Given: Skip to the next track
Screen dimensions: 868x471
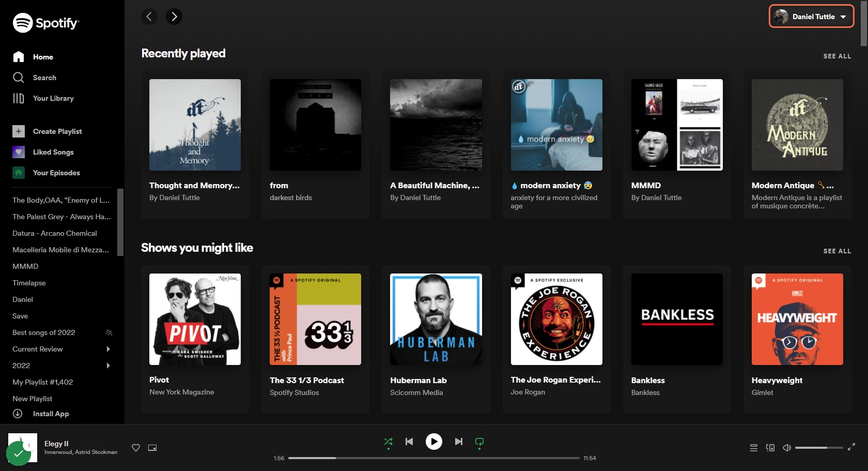Looking at the screenshot, I should (459, 442).
